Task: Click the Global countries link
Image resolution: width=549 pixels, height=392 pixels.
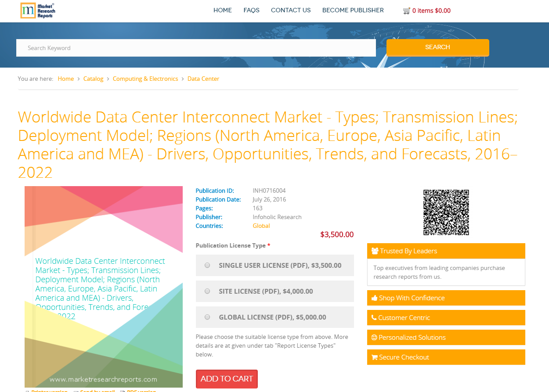Action: point(261,226)
